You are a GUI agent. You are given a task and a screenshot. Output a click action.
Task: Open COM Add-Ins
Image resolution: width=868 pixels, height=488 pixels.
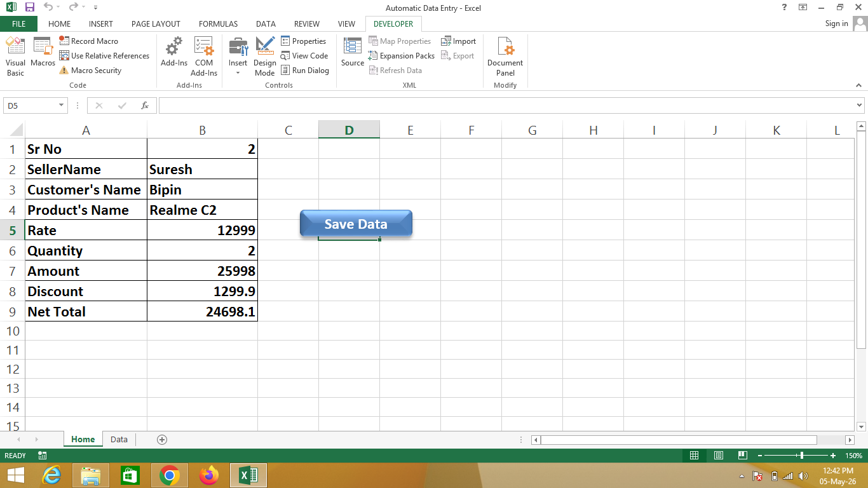[204, 57]
